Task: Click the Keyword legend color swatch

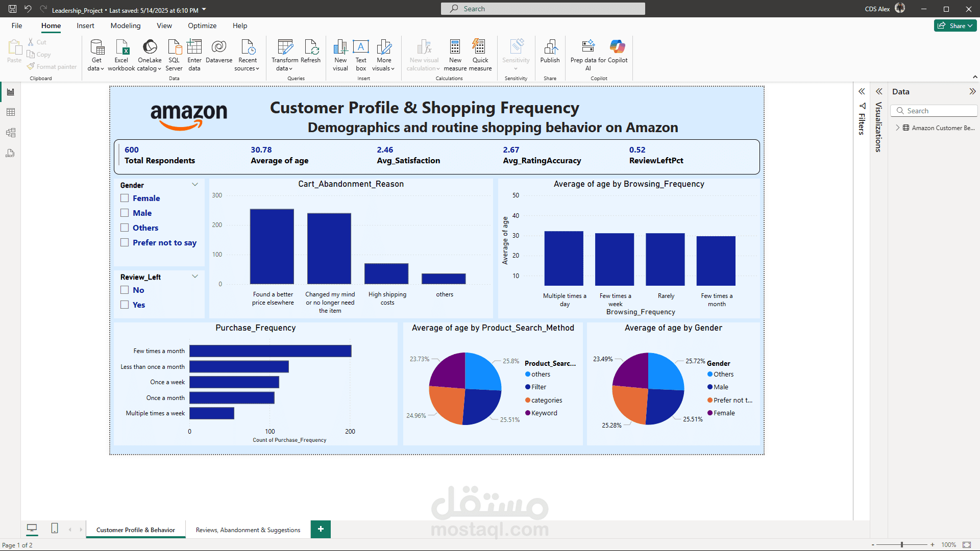Action: tap(528, 413)
